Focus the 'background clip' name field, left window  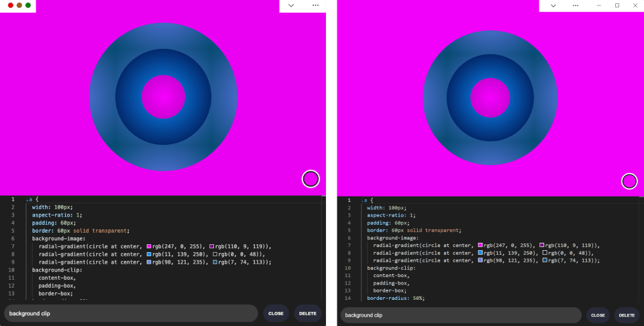(x=131, y=313)
